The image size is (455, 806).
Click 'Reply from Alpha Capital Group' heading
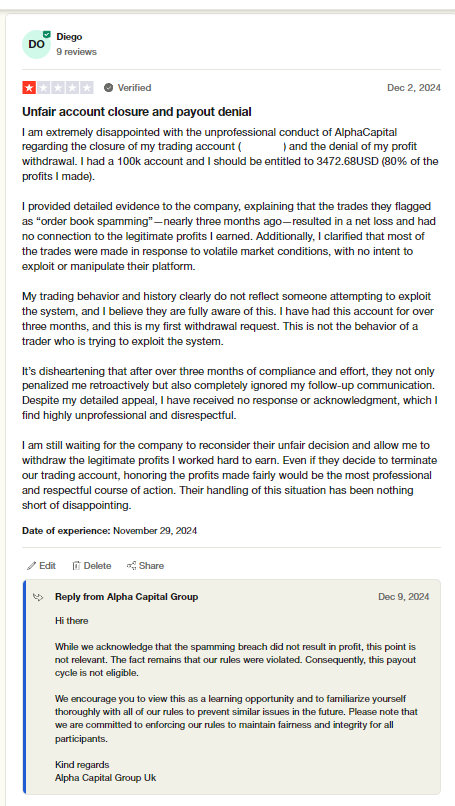126,597
